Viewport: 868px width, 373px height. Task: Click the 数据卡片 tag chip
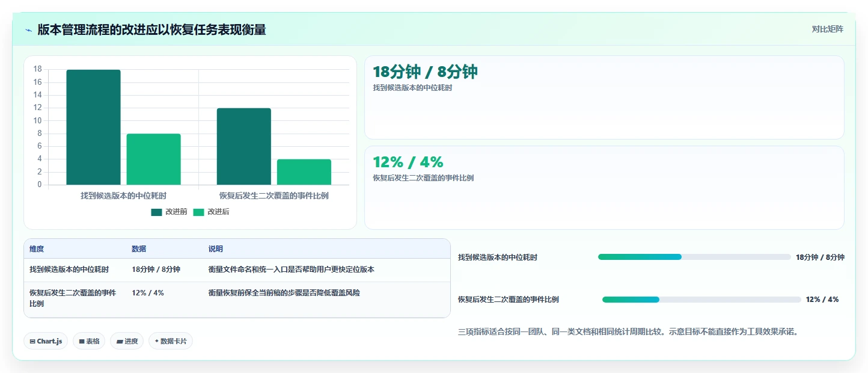(171, 341)
